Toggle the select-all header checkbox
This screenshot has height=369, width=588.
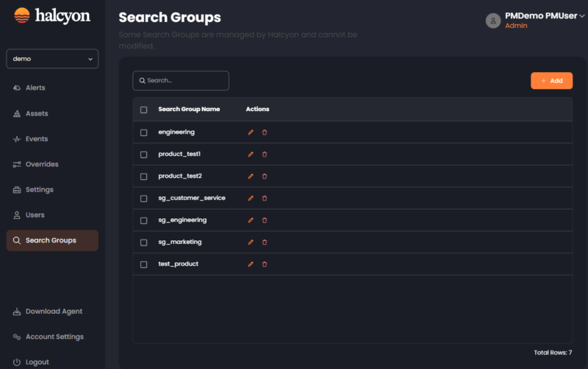[143, 110]
